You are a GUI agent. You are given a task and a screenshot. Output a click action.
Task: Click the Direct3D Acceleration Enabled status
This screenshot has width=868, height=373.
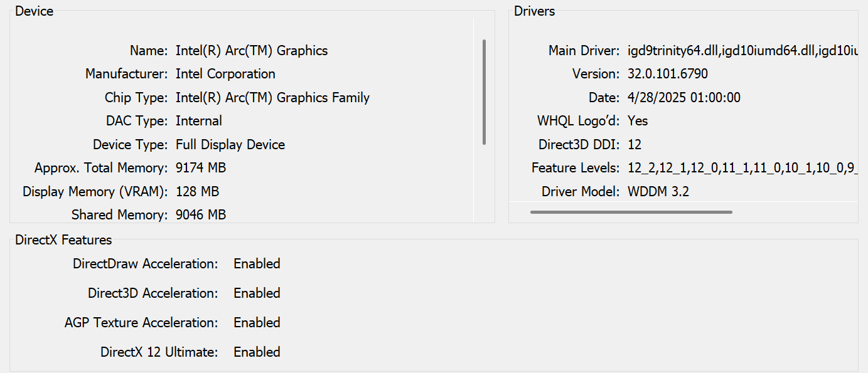(x=257, y=293)
